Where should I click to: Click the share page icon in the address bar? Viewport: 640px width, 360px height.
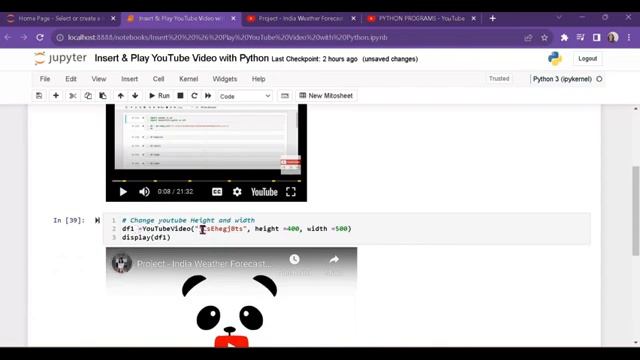(528, 38)
